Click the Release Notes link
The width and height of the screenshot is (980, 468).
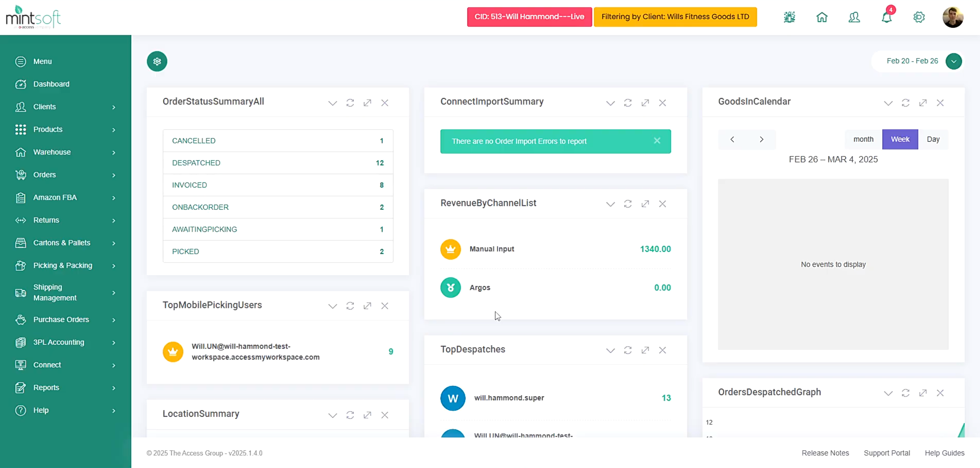[x=825, y=453]
